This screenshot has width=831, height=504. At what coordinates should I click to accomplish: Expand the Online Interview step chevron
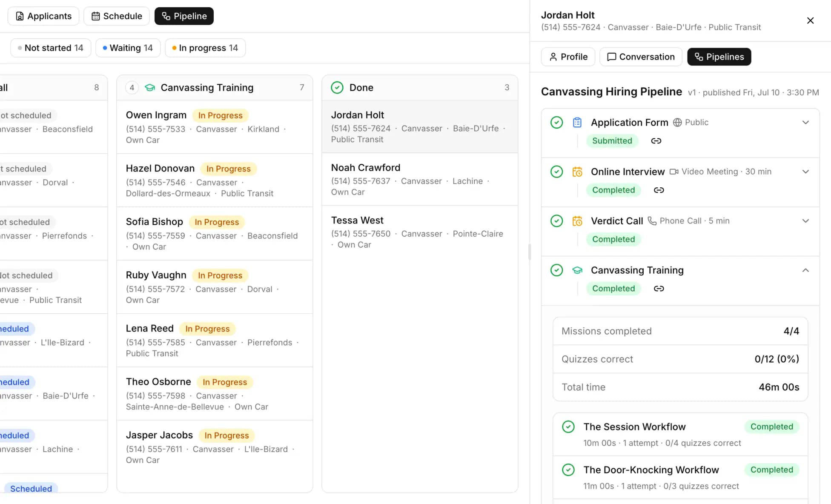pyautogui.click(x=805, y=172)
